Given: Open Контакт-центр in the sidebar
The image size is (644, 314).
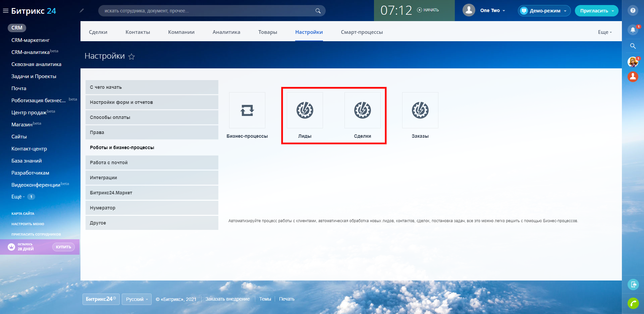Looking at the screenshot, I should coord(29,149).
